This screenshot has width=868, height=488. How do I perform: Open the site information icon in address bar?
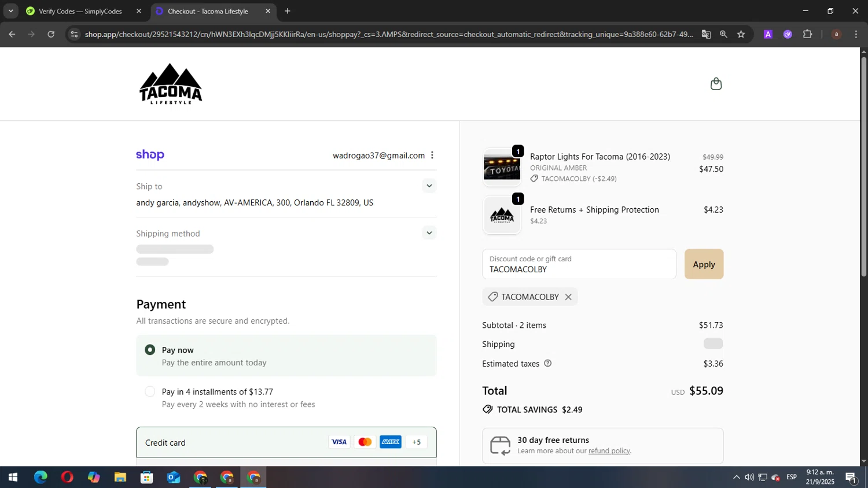click(73, 34)
